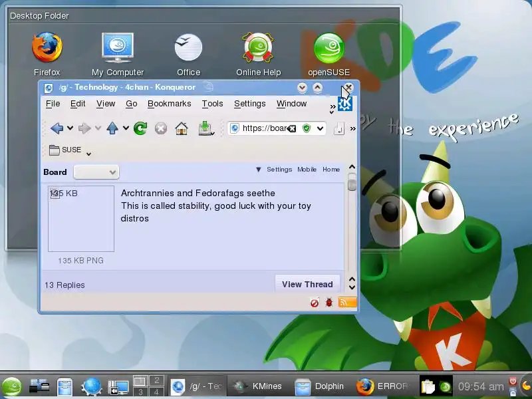Click the Settings link on the page

[x=279, y=170]
